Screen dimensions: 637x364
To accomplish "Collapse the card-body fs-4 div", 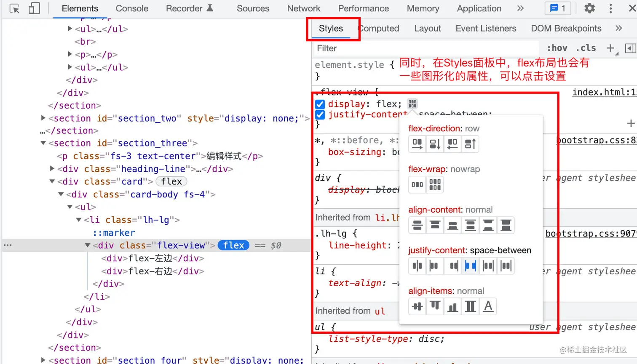I will coord(61,194).
